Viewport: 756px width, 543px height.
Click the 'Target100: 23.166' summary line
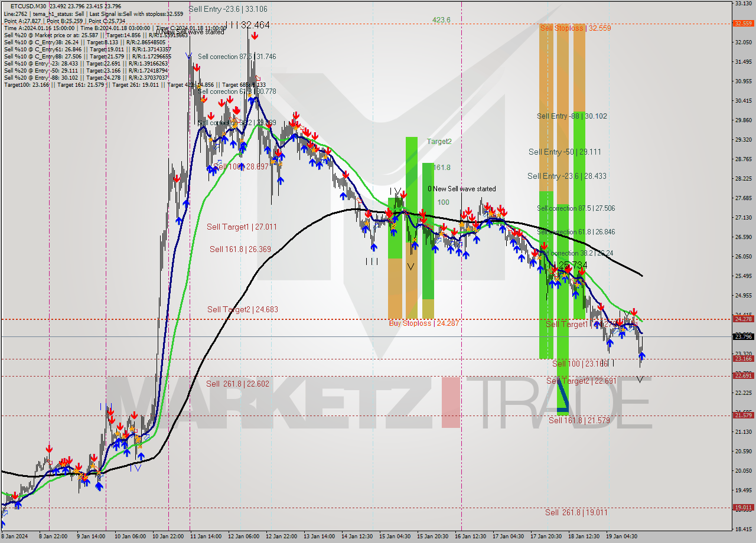coord(135,84)
